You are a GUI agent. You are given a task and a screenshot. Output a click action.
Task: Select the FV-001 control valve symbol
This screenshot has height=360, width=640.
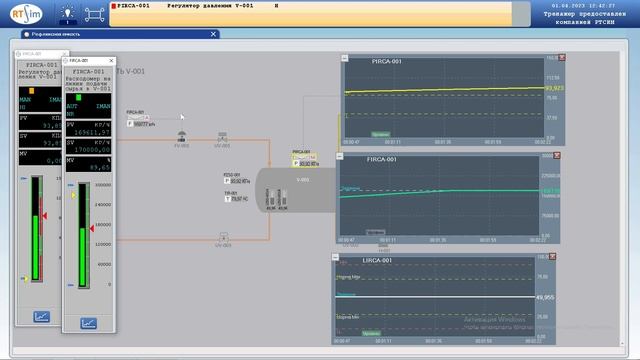point(182,137)
